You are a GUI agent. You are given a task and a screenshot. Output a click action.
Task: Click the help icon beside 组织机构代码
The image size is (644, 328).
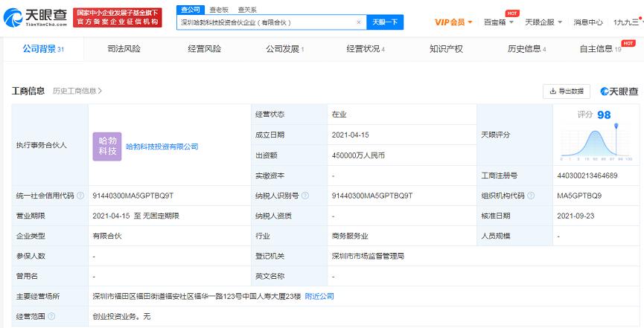[531, 196]
